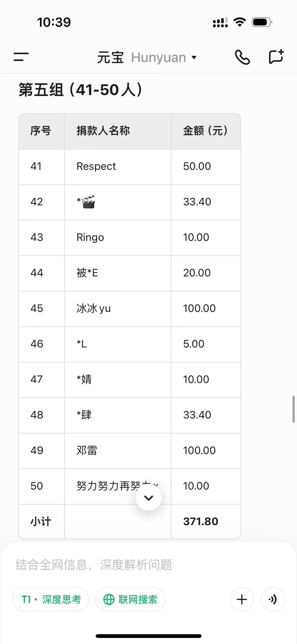Viewport: 297px width, 644px height.
Task: Click the vertical scrollbar indicator
Action: tap(293, 409)
